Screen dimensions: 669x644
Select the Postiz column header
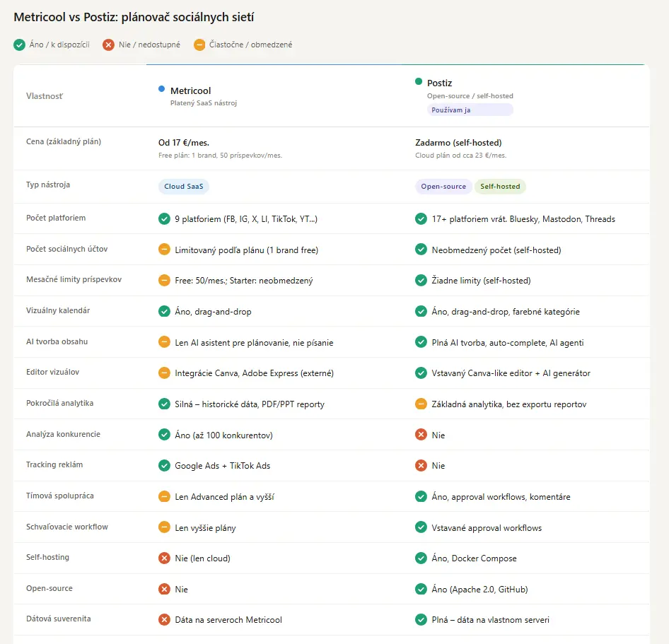pos(439,83)
